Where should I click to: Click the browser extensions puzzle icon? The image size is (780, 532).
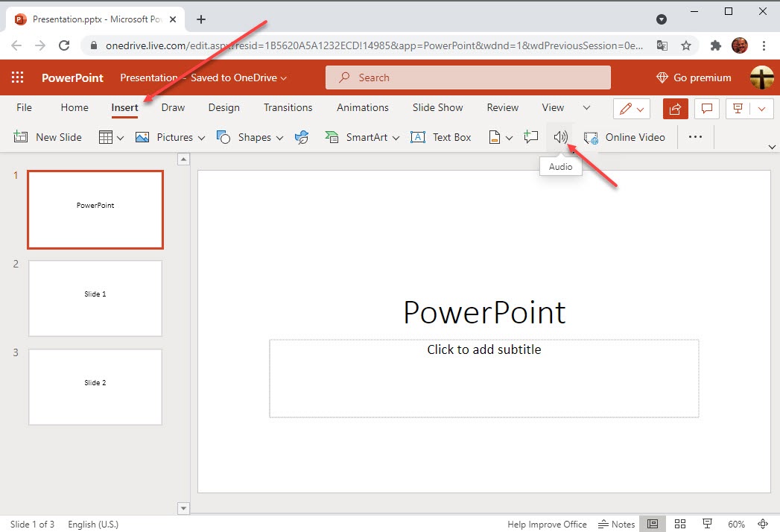[x=715, y=45]
